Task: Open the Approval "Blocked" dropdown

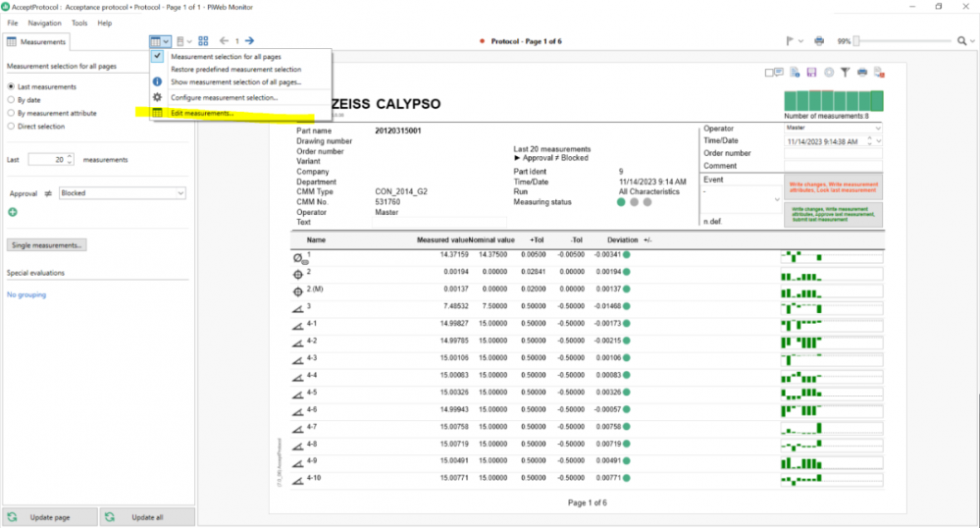Action: pos(122,193)
